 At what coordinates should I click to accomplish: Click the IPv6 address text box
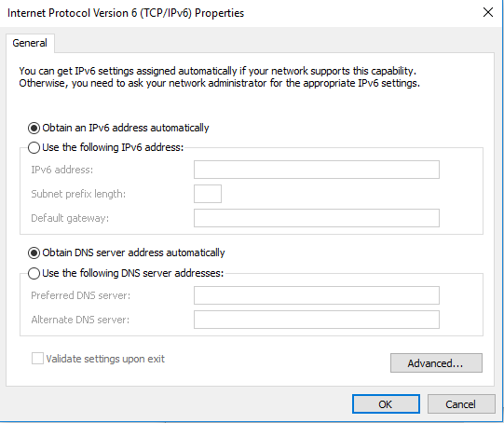317,170
